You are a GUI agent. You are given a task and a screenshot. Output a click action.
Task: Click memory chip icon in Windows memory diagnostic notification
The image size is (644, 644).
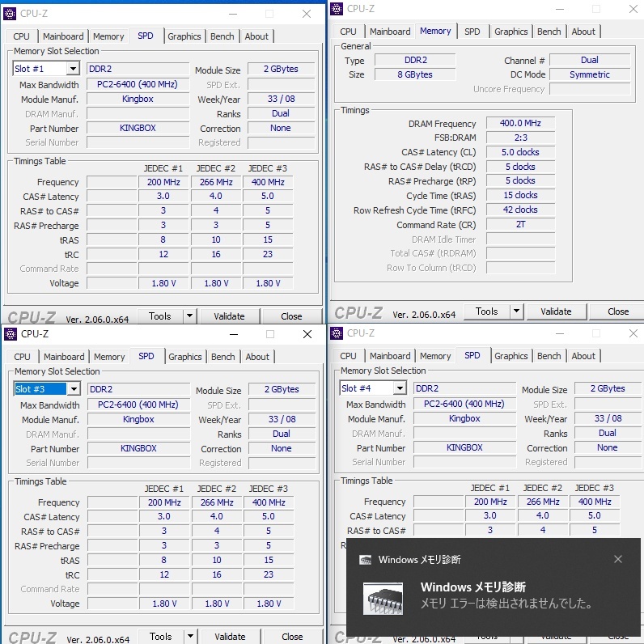[x=383, y=599]
